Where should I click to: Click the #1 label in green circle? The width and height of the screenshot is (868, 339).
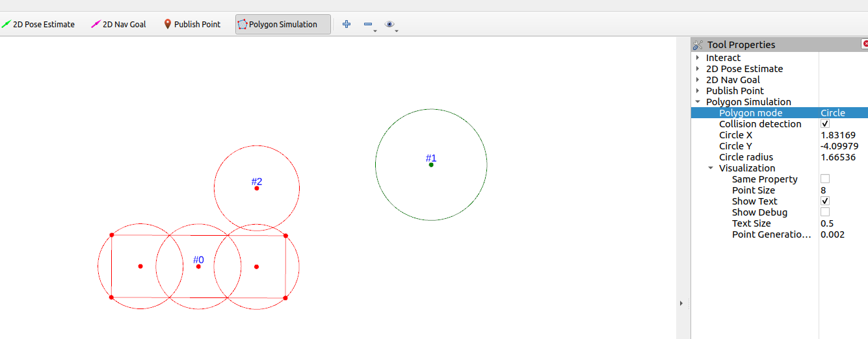431,158
